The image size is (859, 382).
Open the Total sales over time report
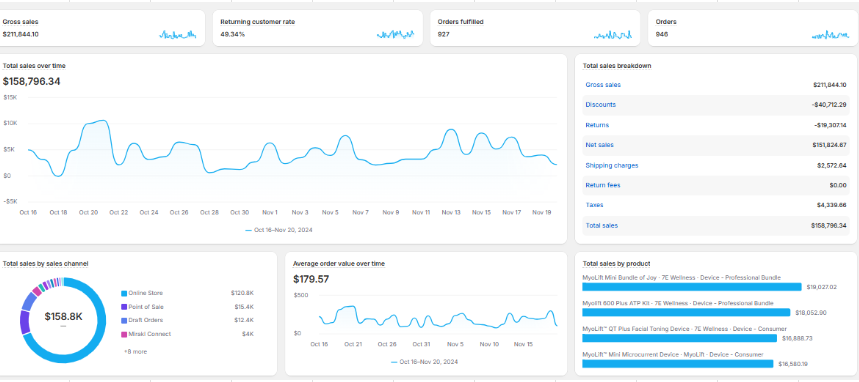pyautogui.click(x=34, y=66)
